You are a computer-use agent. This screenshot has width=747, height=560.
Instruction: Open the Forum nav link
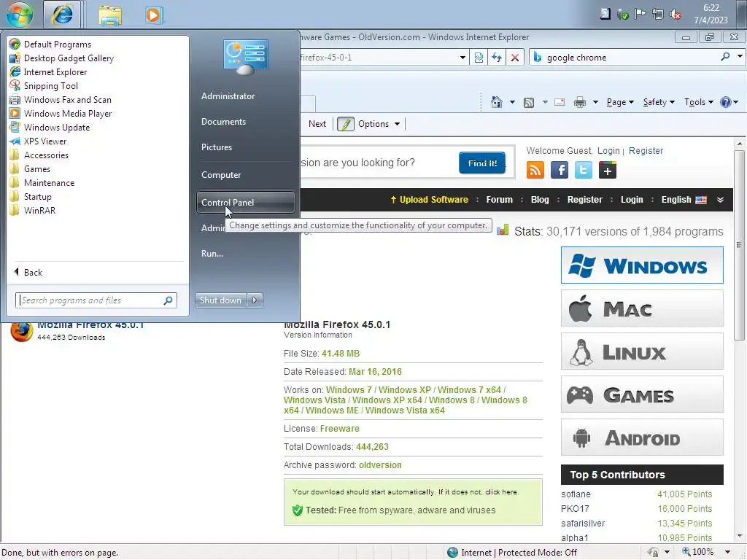click(x=499, y=200)
